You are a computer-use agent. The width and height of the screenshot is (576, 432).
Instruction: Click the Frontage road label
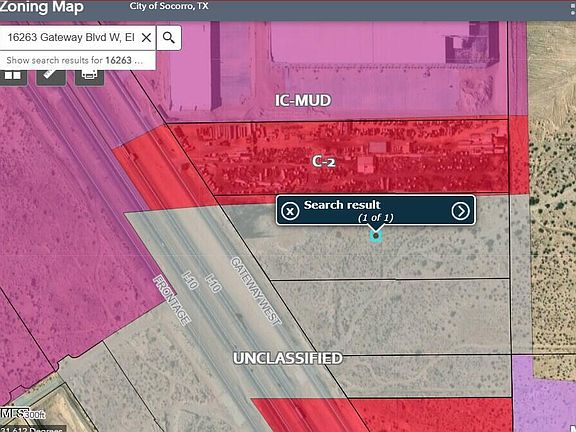[x=172, y=300]
